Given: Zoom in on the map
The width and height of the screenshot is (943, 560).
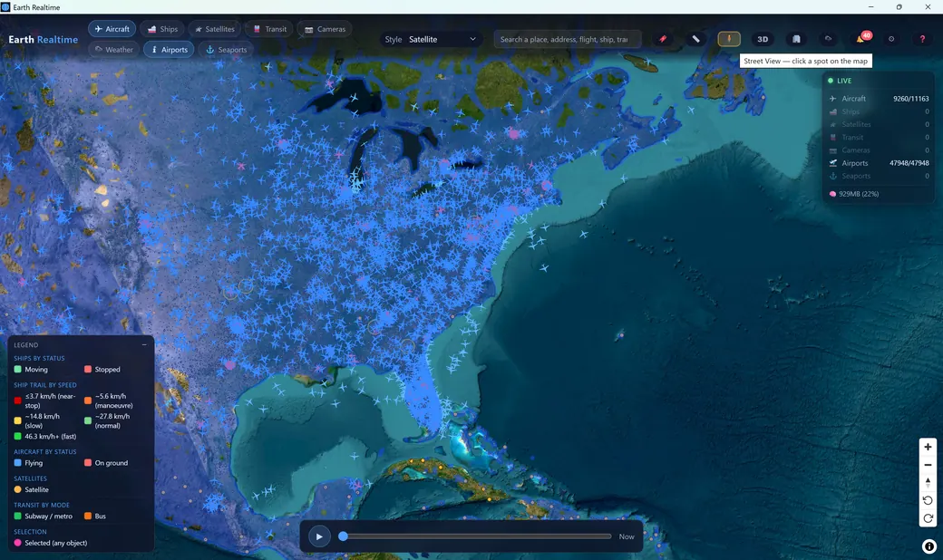Looking at the screenshot, I should (928, 447).
